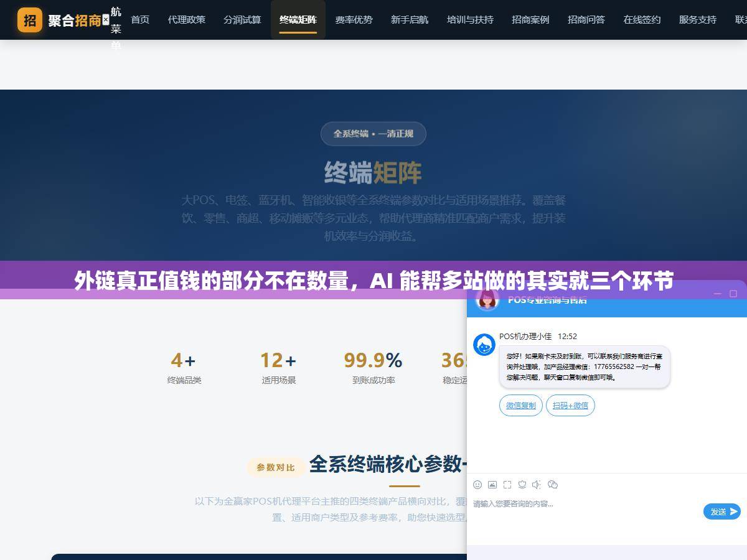Click the purple 外链真正值钱 headline banner

[x=374, y=281]
